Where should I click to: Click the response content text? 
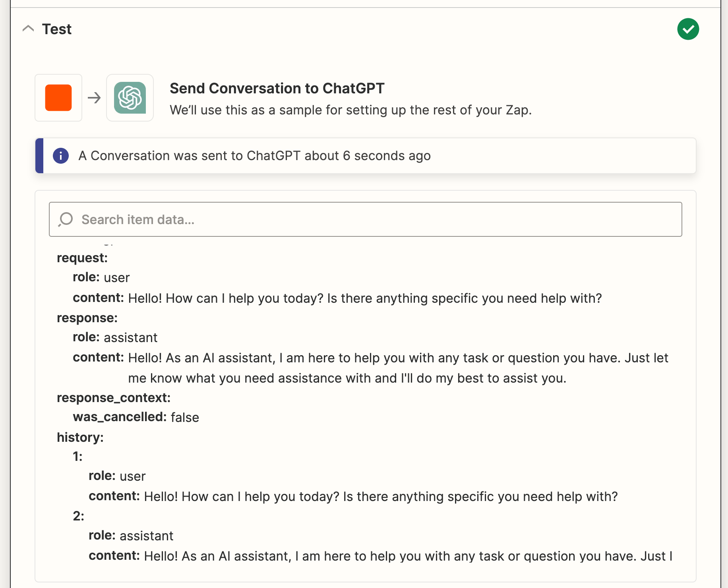pos(398,368)
